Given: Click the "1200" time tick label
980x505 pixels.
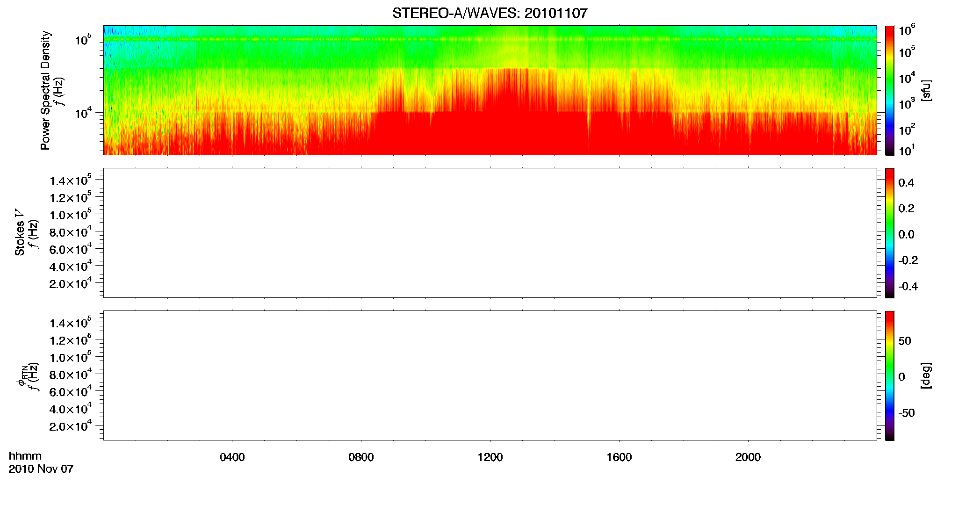Looking at the screenshot, I should click(490, 457).
